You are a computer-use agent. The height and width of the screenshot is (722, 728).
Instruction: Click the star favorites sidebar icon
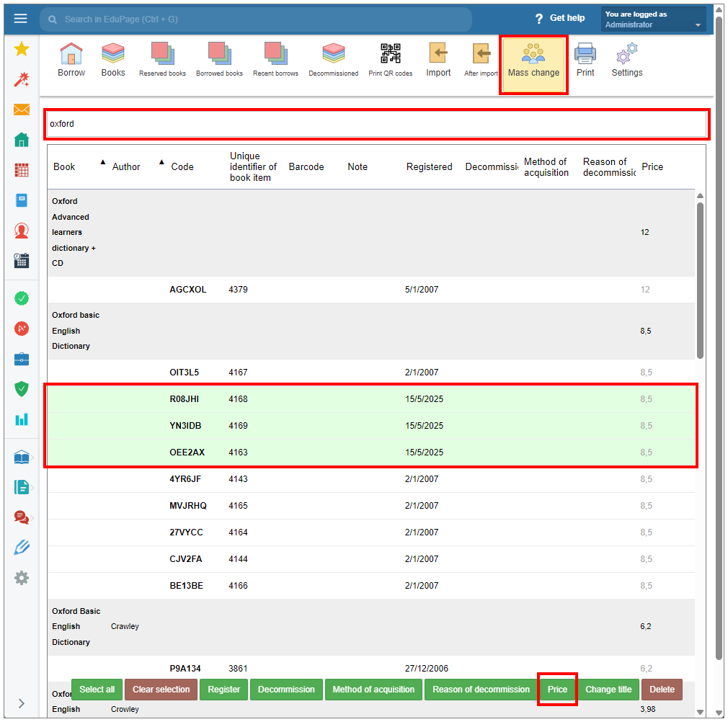coord(22,49)
